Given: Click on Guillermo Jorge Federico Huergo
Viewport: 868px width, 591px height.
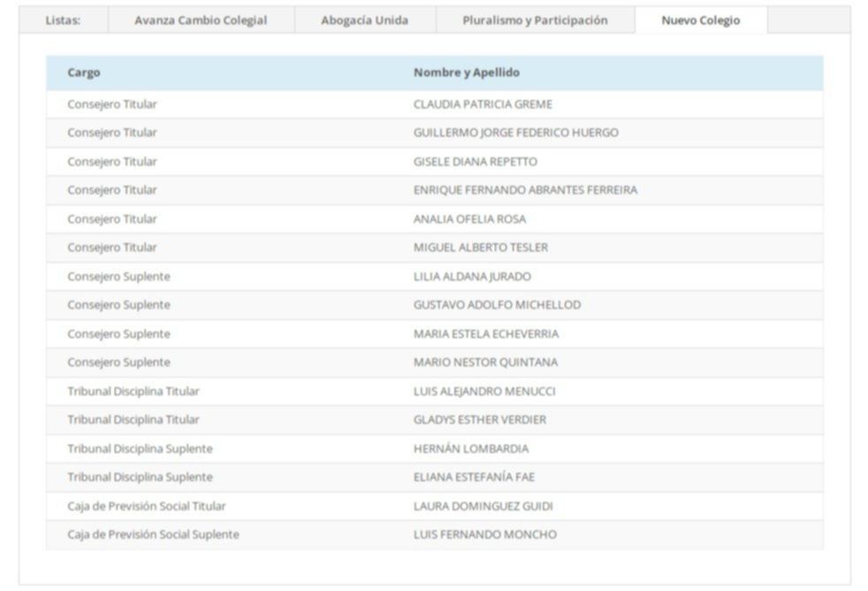Looking at the screenshot, I should 515,133.
